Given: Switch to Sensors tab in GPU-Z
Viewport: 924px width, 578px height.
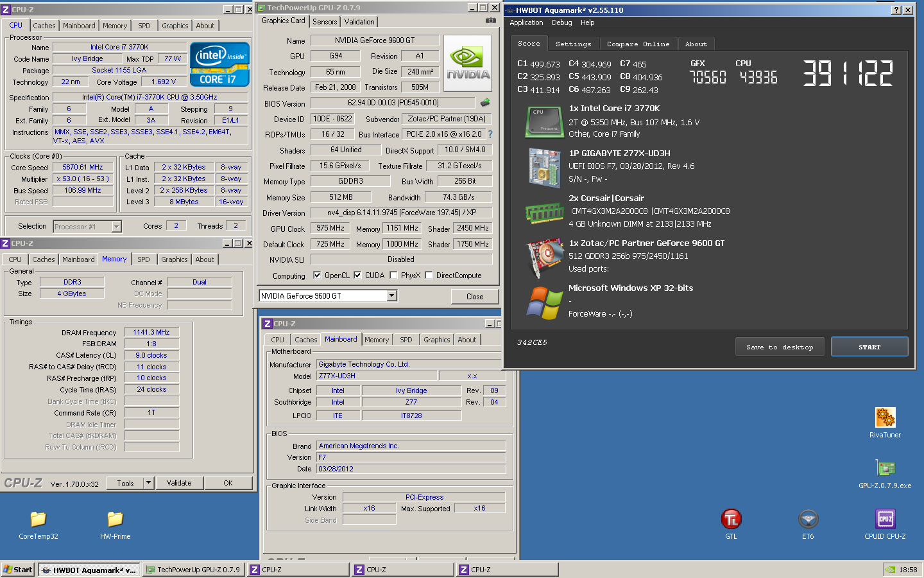Looking at the screenshot, I should click(325, 21).
